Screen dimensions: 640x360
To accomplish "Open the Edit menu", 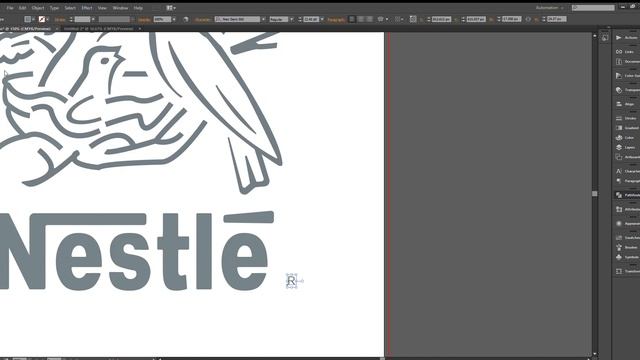I will (22, 8).
